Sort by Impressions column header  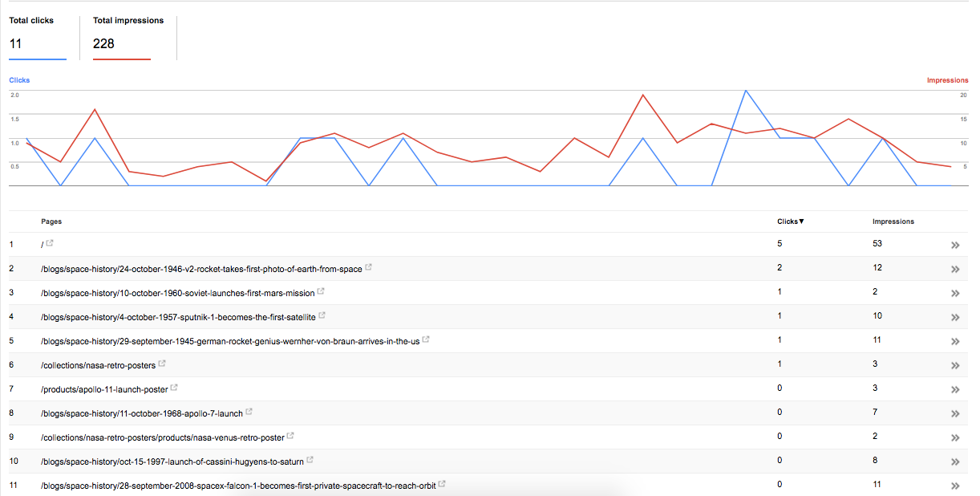893,222
